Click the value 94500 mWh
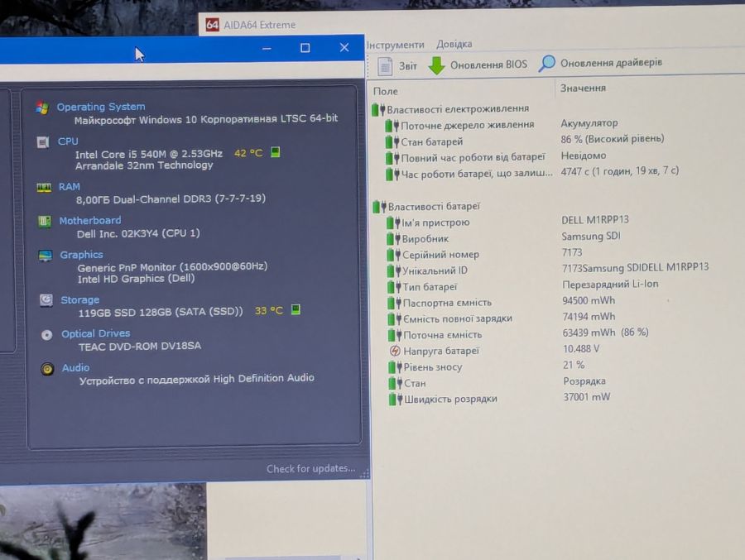Screen dimensions: 745x560 click(x=589, y=300)
